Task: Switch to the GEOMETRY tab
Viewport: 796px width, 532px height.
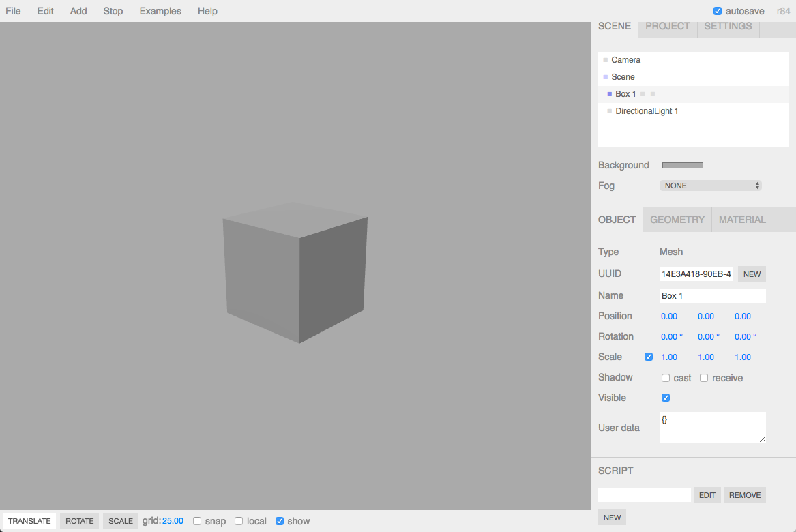Action: (677, 219)
